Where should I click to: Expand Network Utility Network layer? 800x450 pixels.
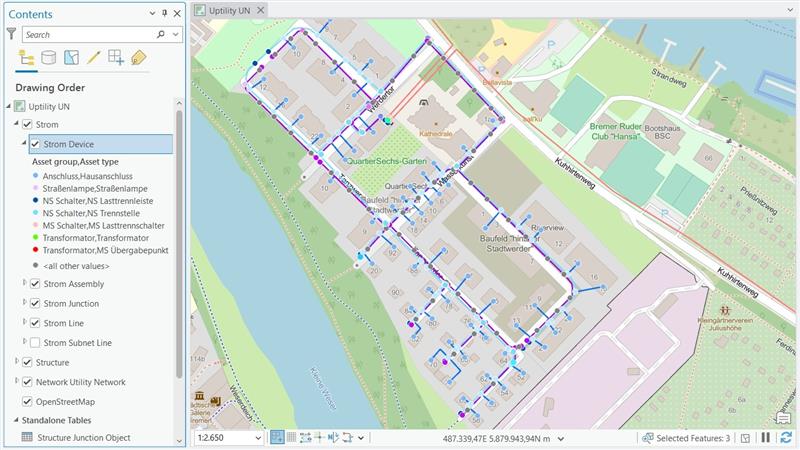16,381
